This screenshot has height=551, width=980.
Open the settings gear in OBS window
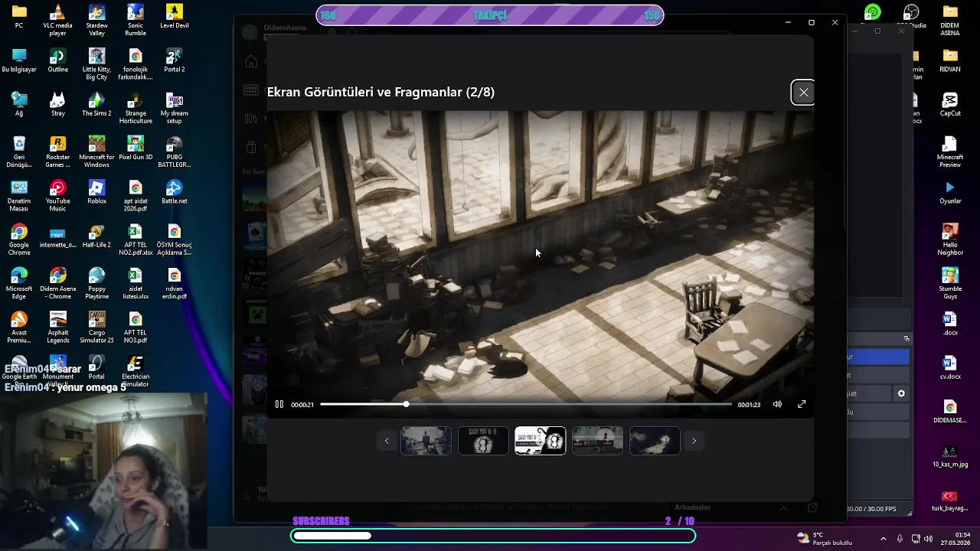click(901, 393)
